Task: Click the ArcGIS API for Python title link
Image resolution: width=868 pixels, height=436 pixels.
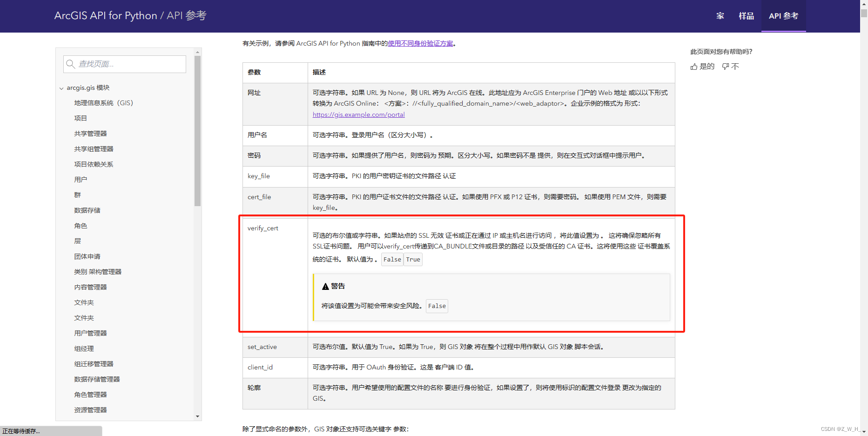Action: [x=105, y=15]
